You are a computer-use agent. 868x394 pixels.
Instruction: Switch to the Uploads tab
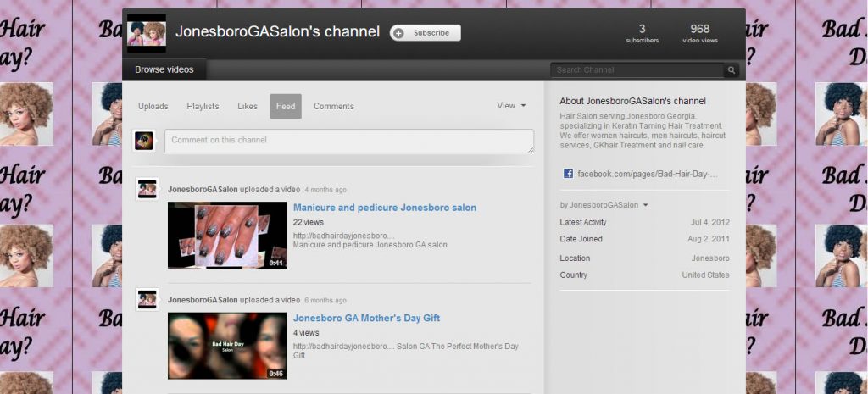(x=153, y=106)
